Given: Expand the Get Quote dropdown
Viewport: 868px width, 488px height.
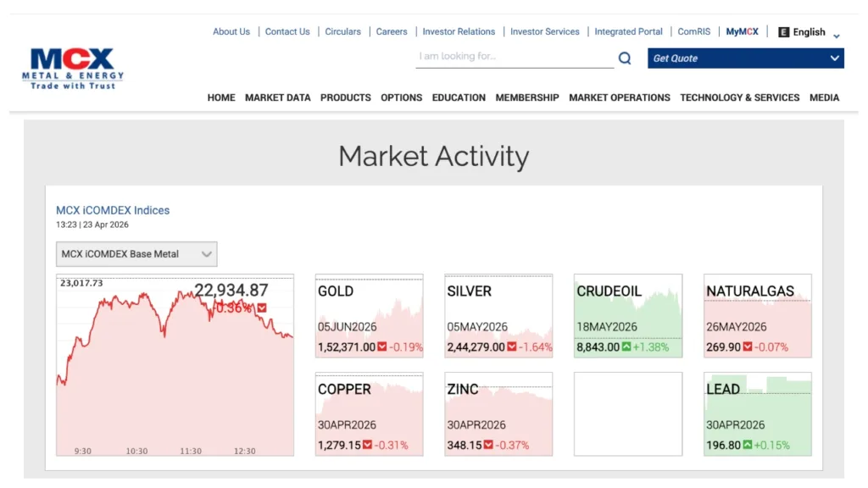Looking at the screenshot, I should [746, 58].
